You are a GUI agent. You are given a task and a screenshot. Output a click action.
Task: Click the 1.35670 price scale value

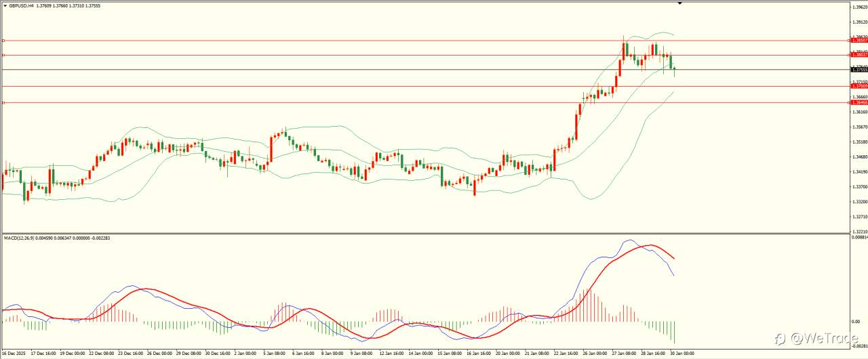click(861, 127)
